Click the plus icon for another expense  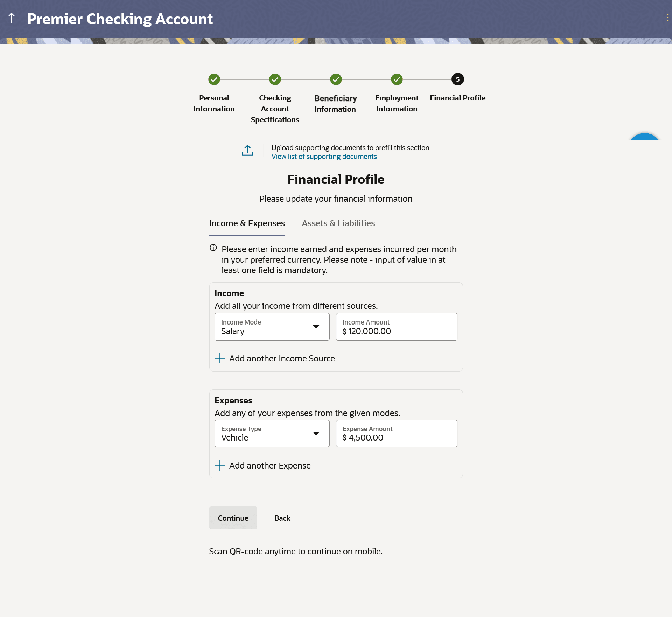click(x=220, y=465)
